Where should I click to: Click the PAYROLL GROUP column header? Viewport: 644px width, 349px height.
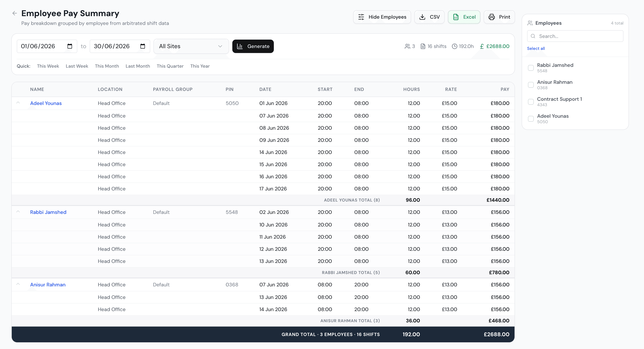tap(173, 89)
